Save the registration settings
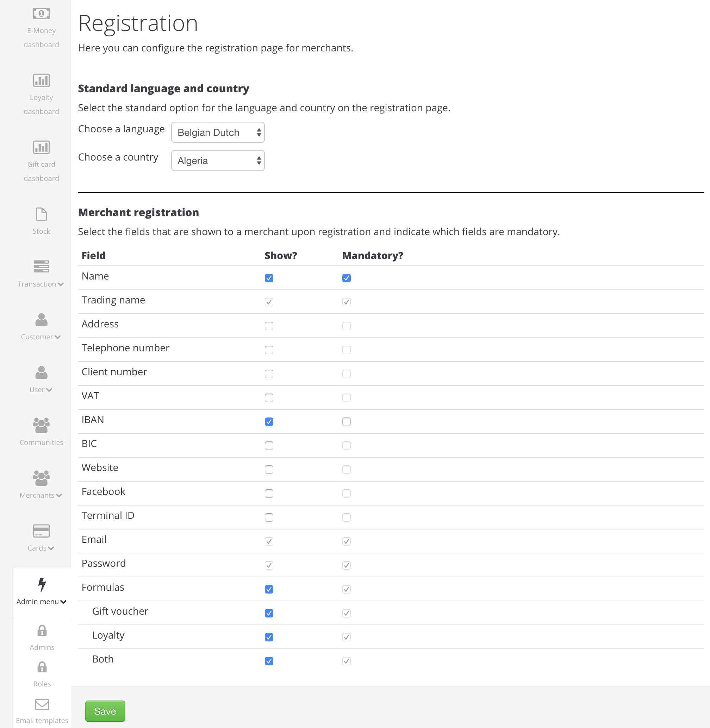710x728 pixels. click(105, 711)
